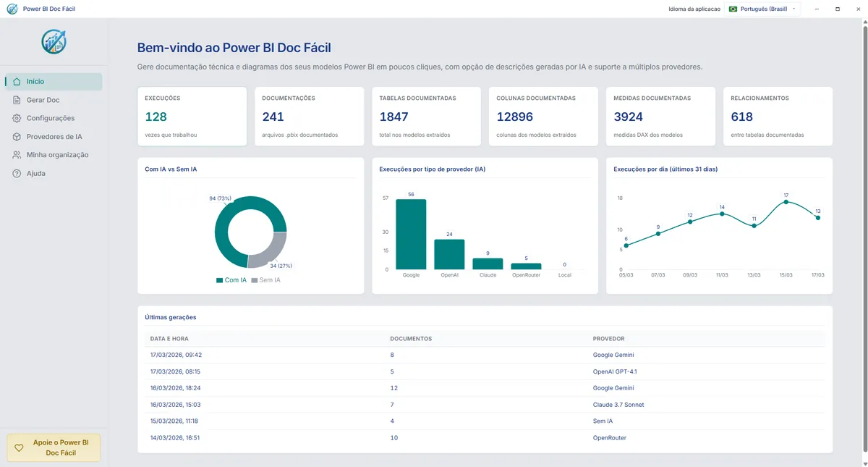Minimize the application window
This screenshot has width=868, height=467.
pyautogui.click(x=817, y=9)
